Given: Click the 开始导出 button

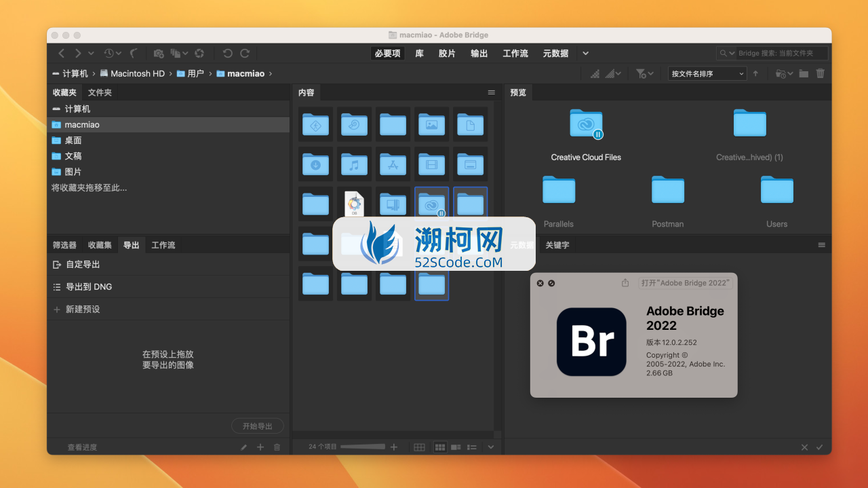Looking at the screenshot, I should (x=257, y=426).
